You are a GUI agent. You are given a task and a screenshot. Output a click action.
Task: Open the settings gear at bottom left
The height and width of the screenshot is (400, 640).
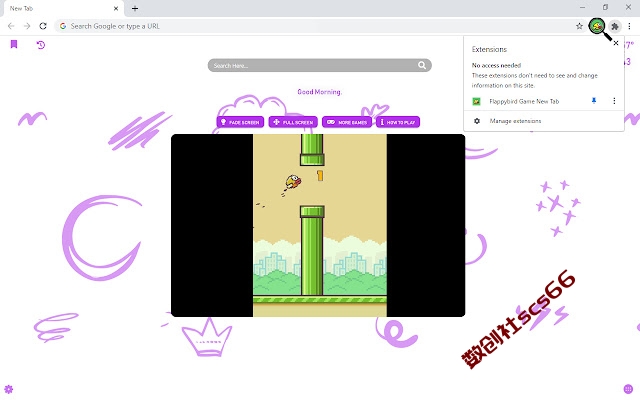[9, 389]
